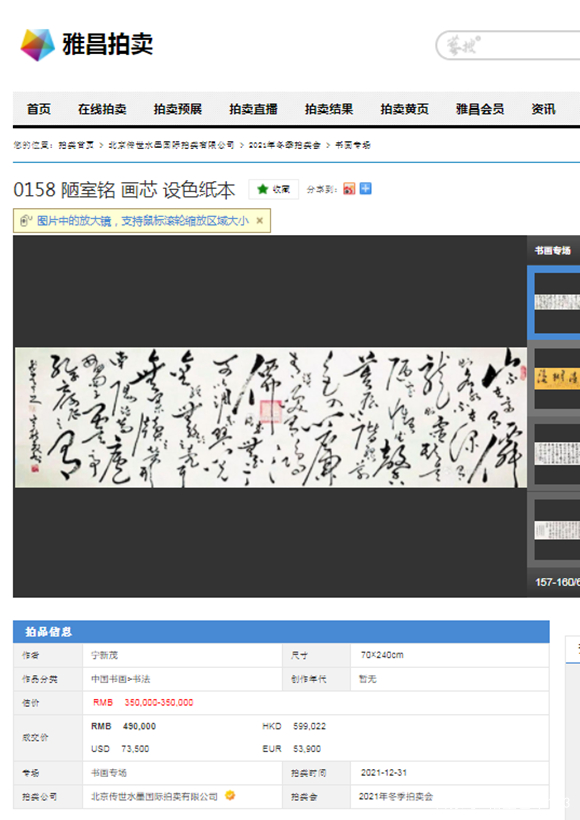
Task: Select the fourth thumbnail in the side strip
Action: [556, 529]
